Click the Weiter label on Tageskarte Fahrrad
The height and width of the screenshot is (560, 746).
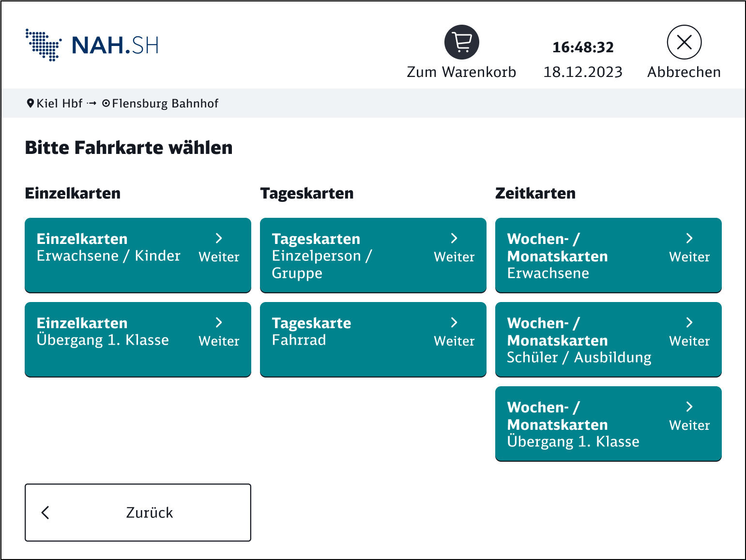454,341
